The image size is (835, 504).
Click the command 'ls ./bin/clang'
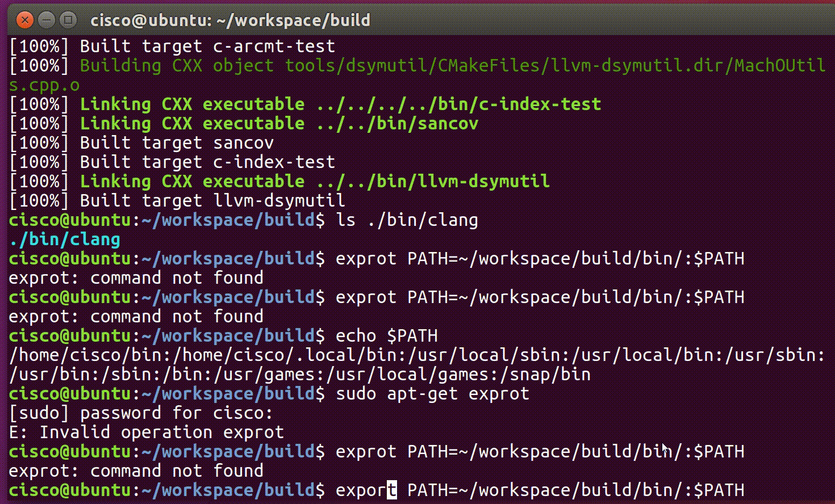point(407,220)
